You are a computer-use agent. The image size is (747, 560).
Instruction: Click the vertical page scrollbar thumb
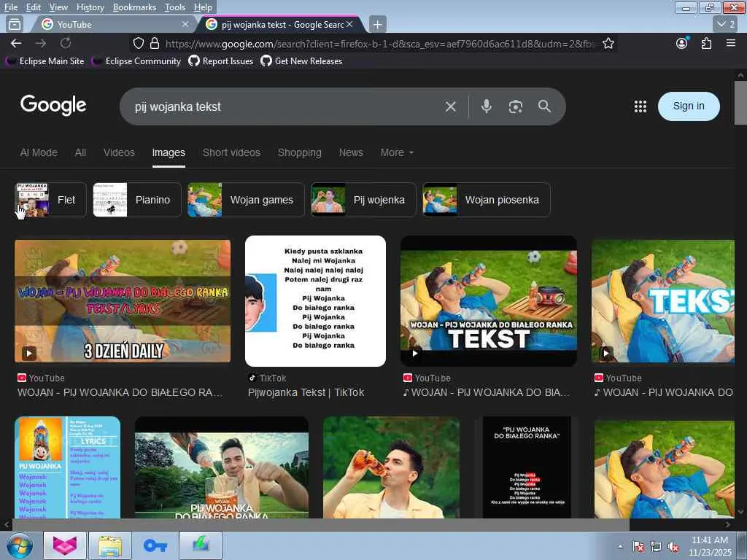[x=740, y=102]
